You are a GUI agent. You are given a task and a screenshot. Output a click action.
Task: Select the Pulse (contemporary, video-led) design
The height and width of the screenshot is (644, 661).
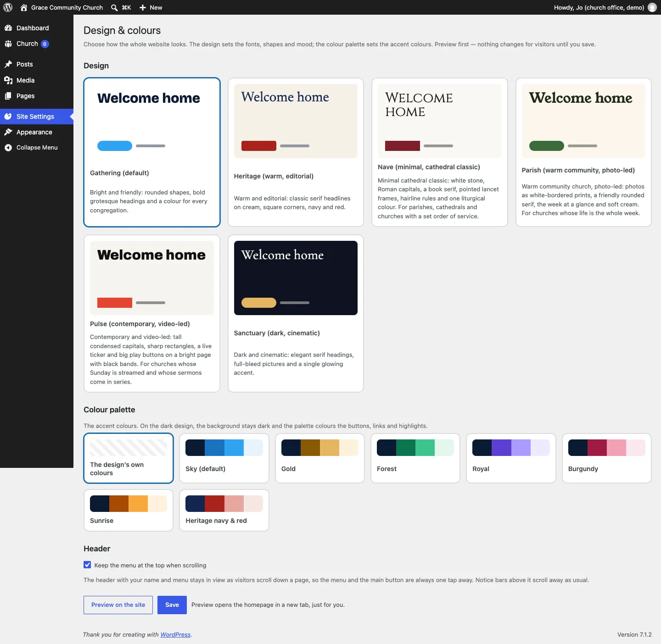(152, 314)
